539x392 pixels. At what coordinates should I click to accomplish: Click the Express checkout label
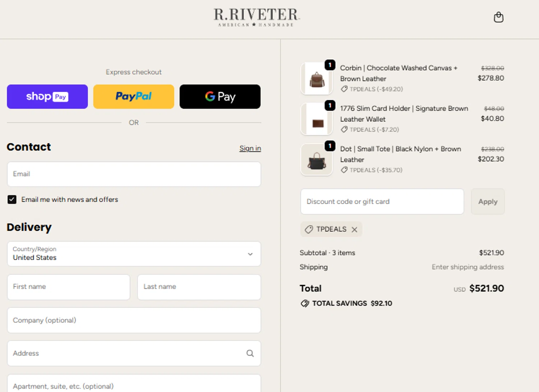(x=134, y=72)
